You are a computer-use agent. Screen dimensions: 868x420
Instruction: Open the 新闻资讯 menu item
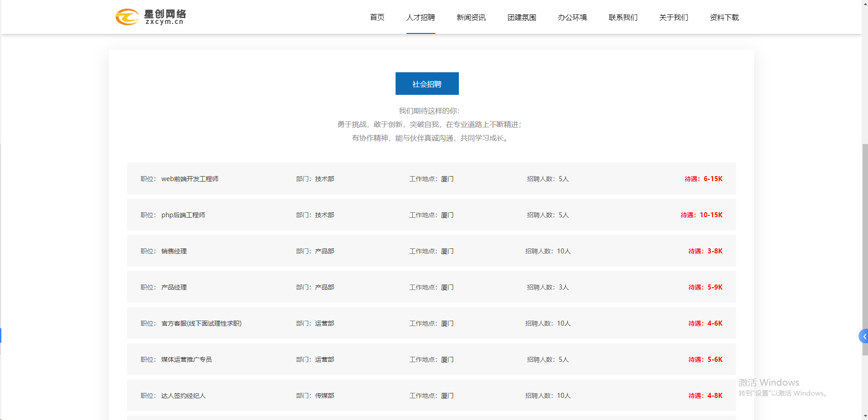click(471, 17)
